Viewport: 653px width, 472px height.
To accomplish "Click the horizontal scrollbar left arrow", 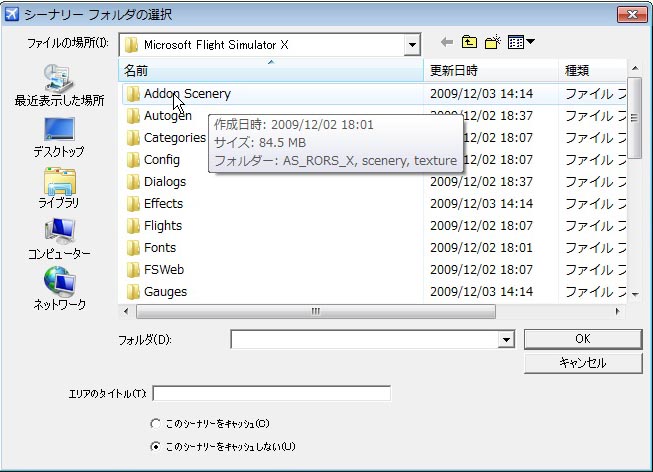I will (126, 311).
